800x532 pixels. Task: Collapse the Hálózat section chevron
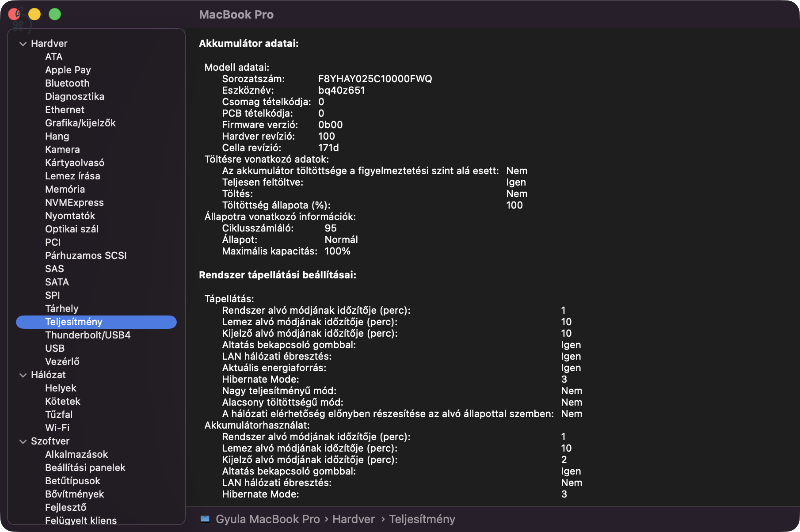[x=23, y=375]
